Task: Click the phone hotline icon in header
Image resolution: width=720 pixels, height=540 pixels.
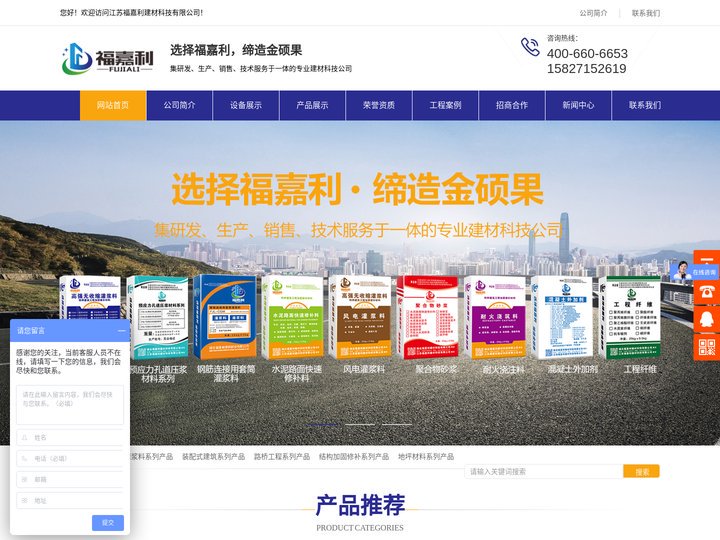Action: coord(530,47)
